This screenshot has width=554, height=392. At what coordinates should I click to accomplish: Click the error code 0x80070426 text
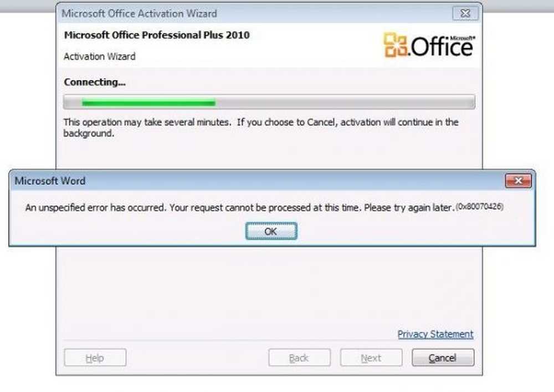pyautogui.click(x=479, y=207)
